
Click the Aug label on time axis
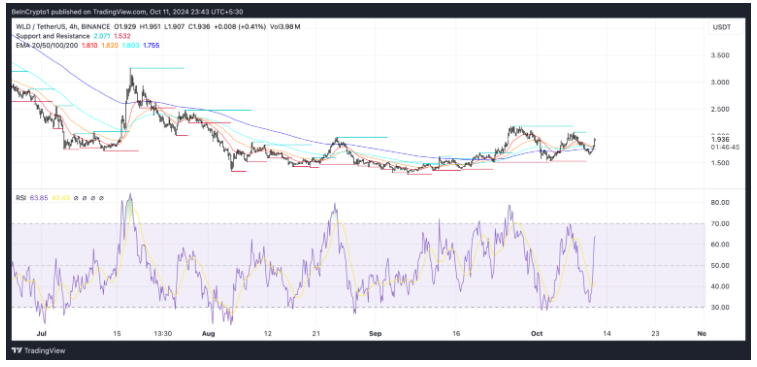[208, 333]
